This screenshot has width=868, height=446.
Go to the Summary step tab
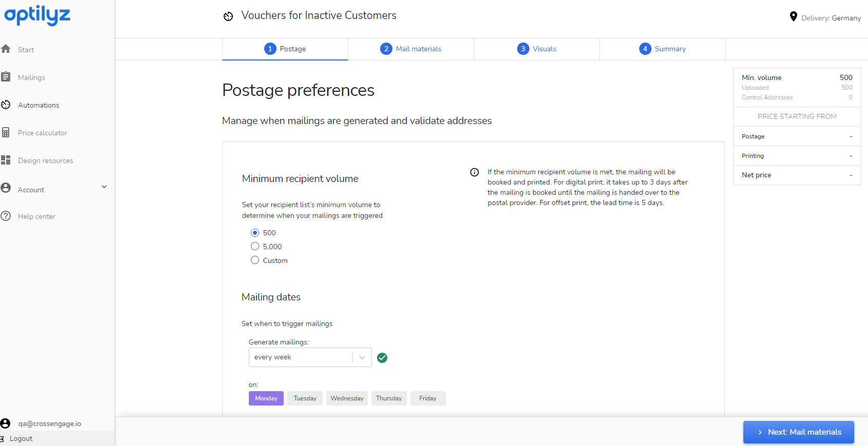pos(662,49)
